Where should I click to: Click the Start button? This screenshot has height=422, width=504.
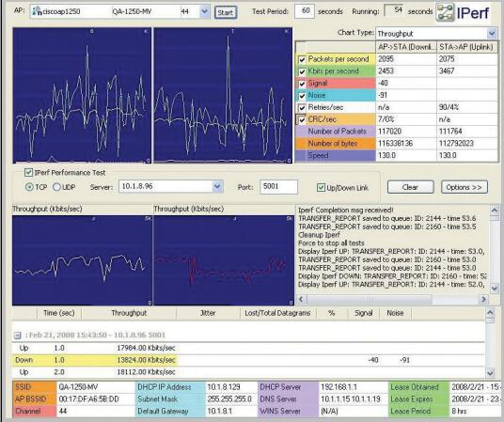pyautogui.click(x=226, y=12)
